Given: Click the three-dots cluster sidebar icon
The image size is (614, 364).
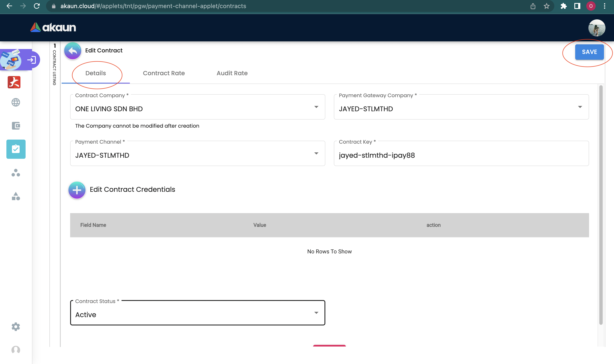Looking at the screenshot, I should 16,173.
